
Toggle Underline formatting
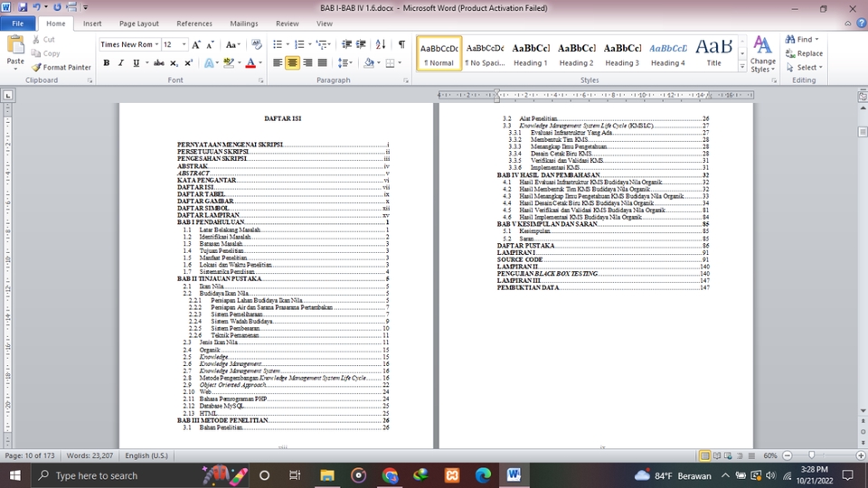click(x=136, y=63)
